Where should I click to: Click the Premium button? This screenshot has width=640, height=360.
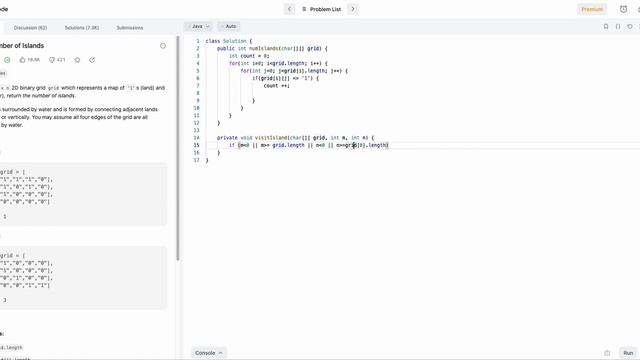pyautogui.click(x=592, y=9)
